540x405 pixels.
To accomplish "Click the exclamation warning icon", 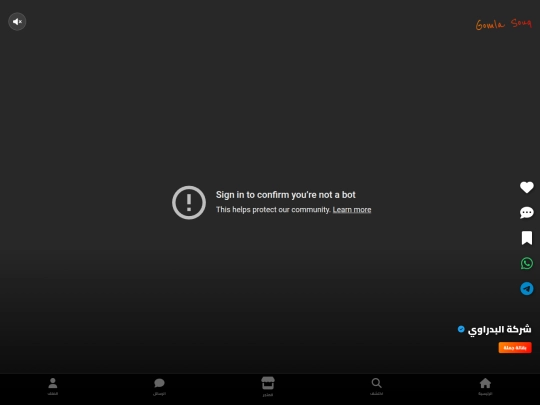I will click(x=189, y=202).
